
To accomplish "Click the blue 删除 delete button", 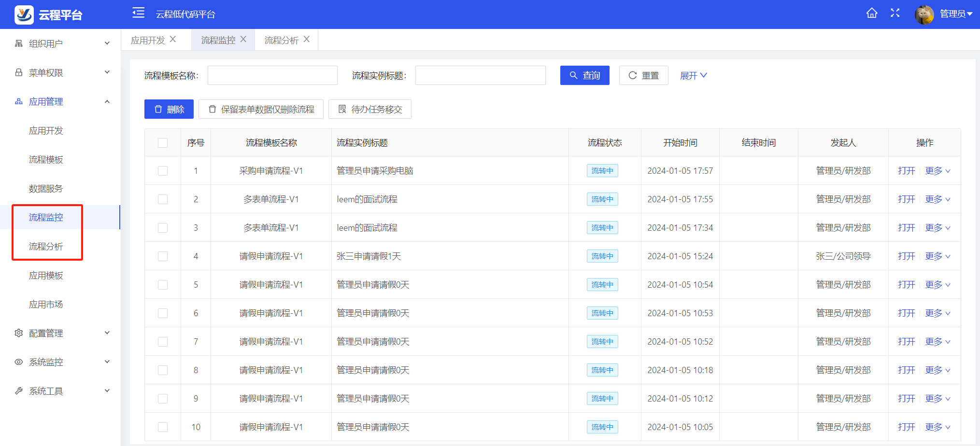I will [169, 109].
